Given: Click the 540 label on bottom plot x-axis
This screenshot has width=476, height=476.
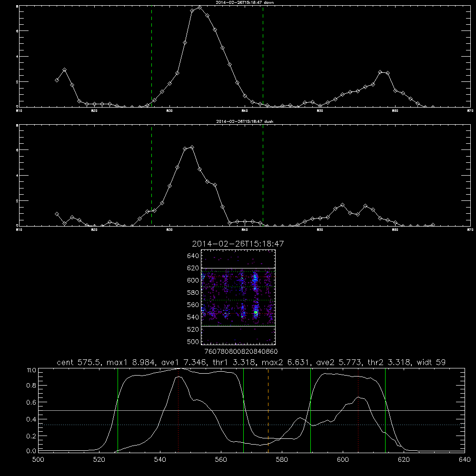Looking at the screenshot, I should point(160,460).
